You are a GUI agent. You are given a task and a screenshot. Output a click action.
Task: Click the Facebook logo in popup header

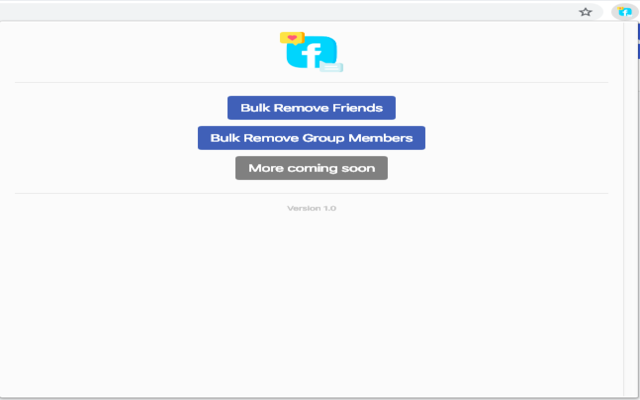(311, 52)
